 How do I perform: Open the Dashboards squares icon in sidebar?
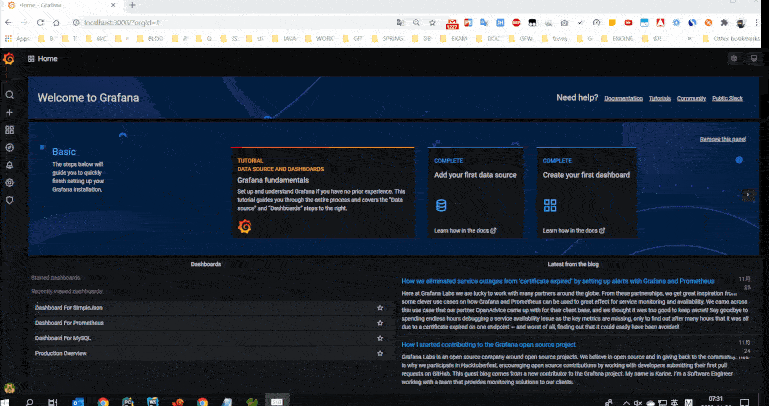click(x=9, y=130)
